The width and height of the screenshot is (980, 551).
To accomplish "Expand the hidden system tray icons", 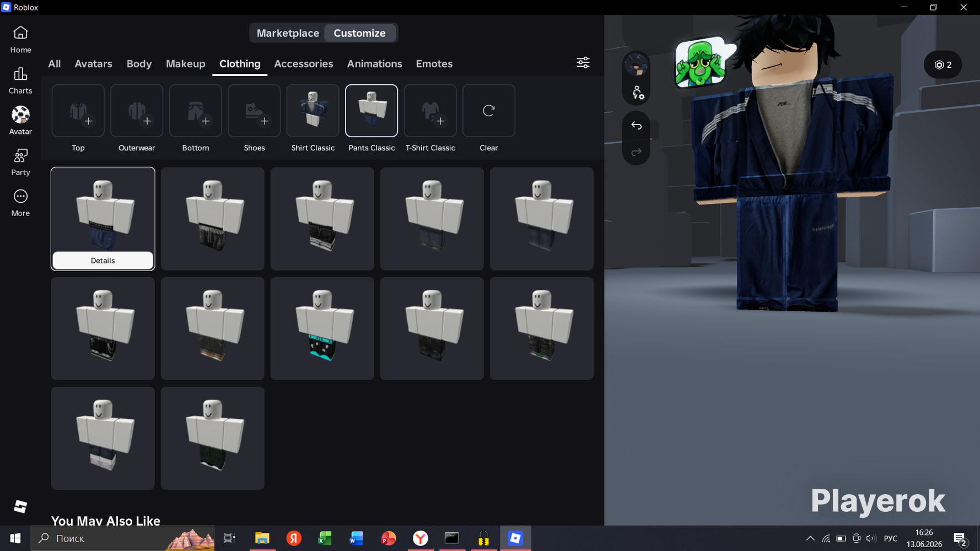I will [x=810, y=538].
